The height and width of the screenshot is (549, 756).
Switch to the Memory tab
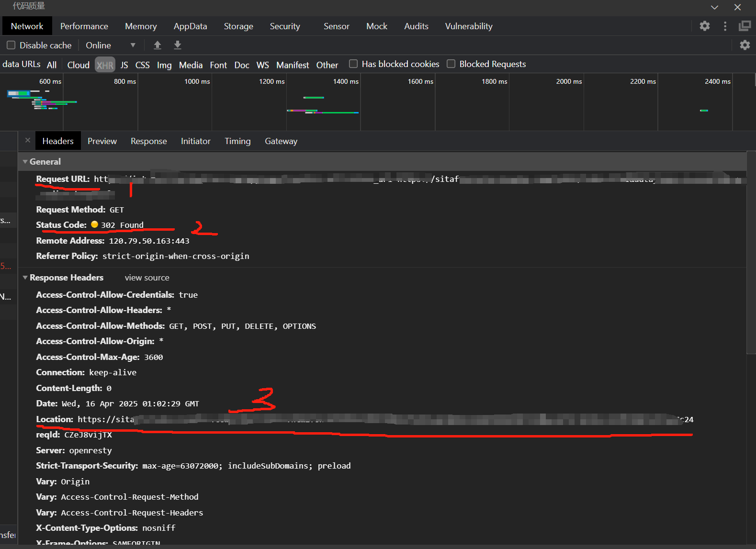(x=141, y=26)
